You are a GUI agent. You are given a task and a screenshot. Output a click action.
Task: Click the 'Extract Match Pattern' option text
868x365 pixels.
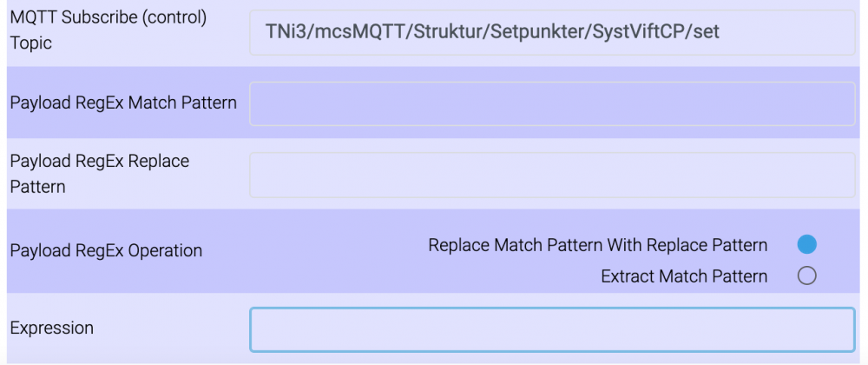point(684,276)
